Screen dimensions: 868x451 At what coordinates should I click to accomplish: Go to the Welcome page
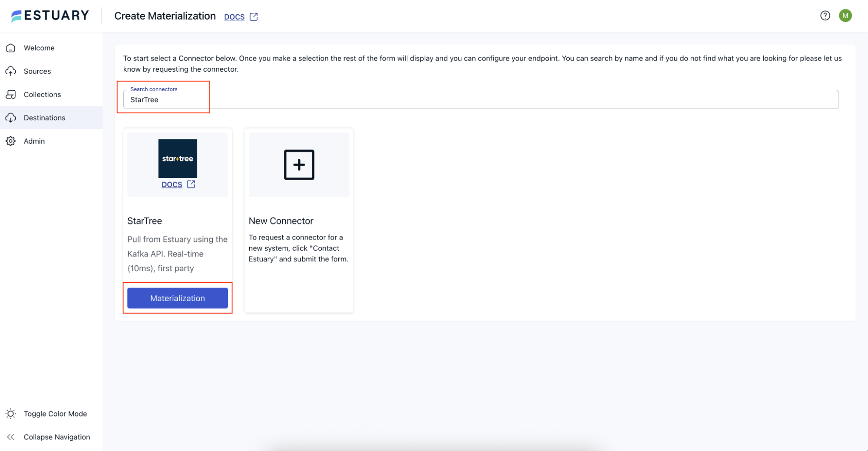coord(51,48)
